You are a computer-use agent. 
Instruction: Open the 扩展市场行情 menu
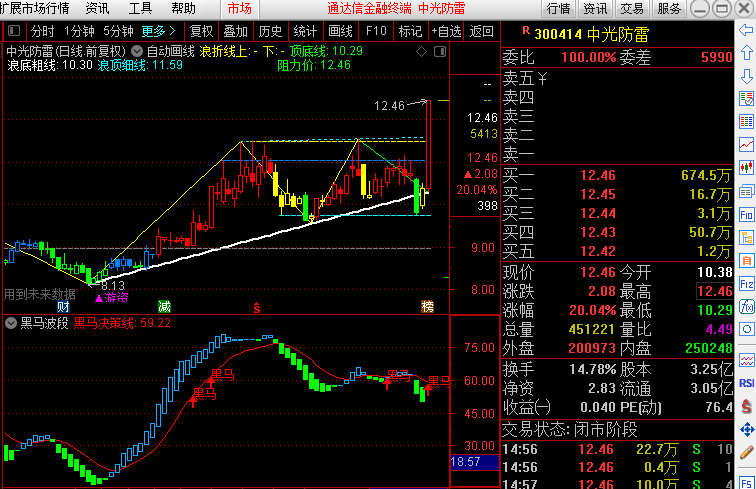pyautogui.click(x=35, y=8)
